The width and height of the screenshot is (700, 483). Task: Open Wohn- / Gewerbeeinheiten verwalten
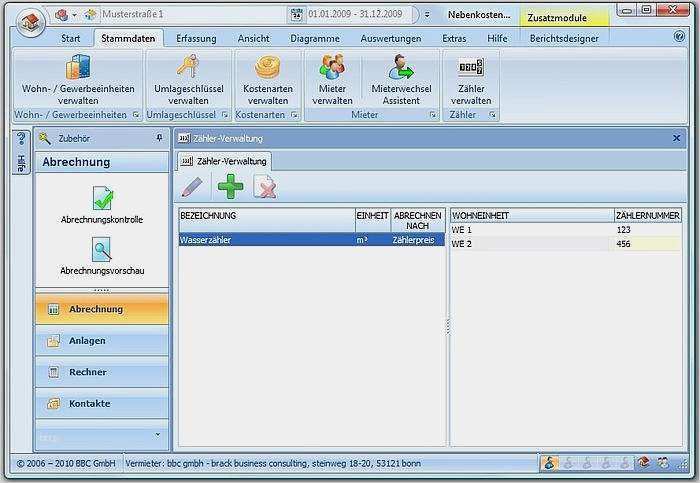coord(77,79)
